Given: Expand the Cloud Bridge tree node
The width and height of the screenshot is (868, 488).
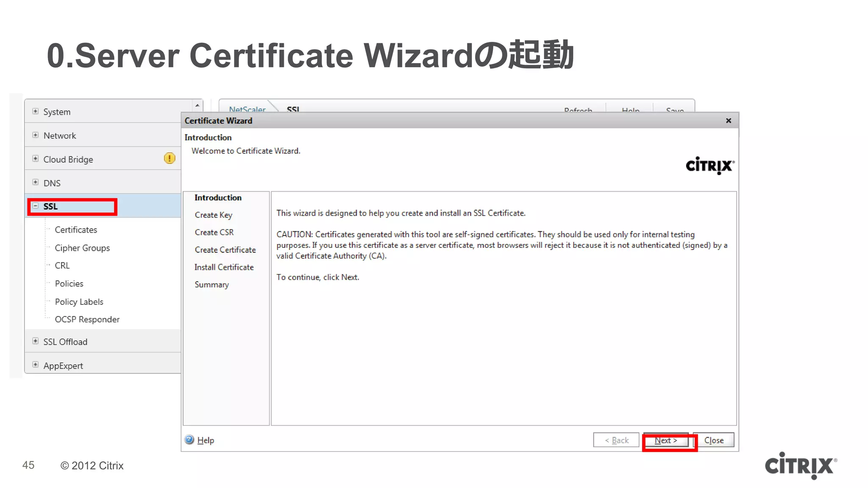Looking at the screenshot, I should tap(36, 158).
